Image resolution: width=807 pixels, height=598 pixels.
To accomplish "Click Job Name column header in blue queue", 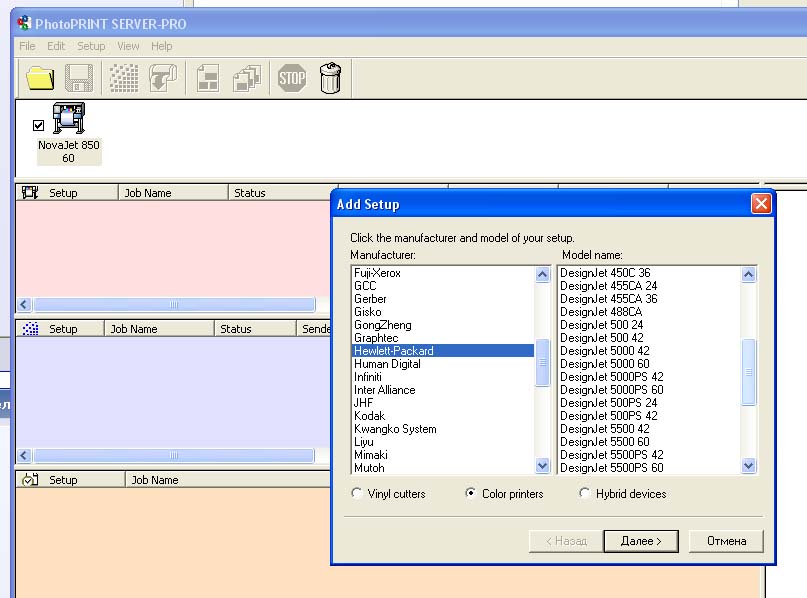I will coord(159,328).
